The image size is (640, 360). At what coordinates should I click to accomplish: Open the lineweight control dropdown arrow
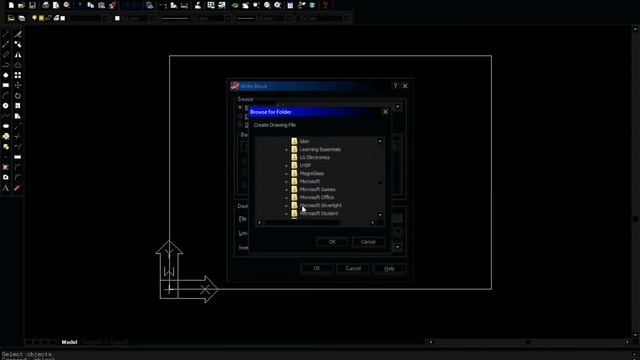(x=289, y=18)
